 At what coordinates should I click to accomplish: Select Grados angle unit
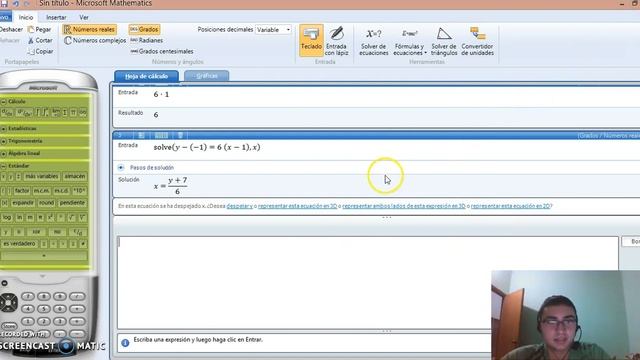(x=144, y=29)
